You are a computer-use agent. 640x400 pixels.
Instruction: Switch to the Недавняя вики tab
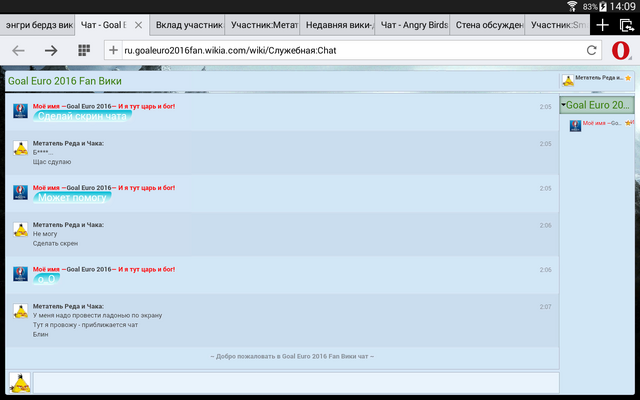(x=338, y=25)
